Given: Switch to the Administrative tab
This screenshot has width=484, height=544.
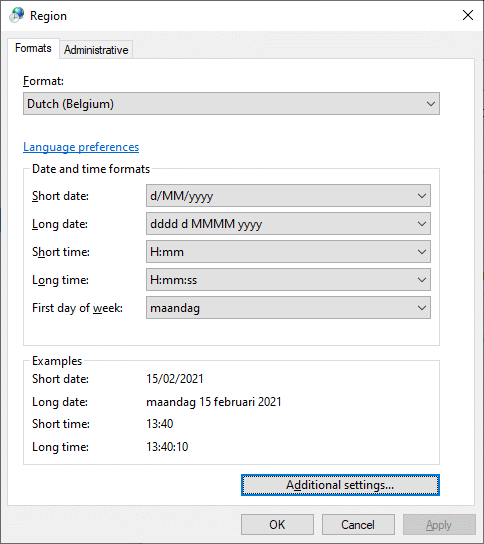Looking at the screenshot, I should [96, 50].
